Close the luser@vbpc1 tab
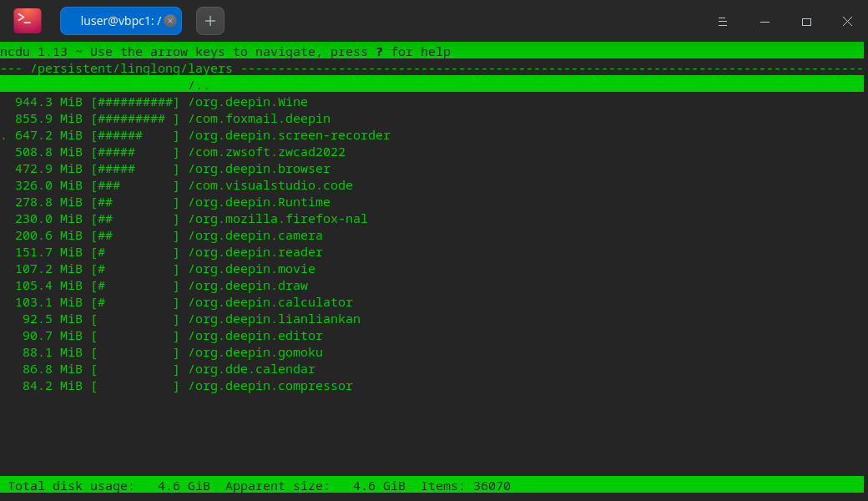Viewport: 868px width, 501px height. [170, 21]
